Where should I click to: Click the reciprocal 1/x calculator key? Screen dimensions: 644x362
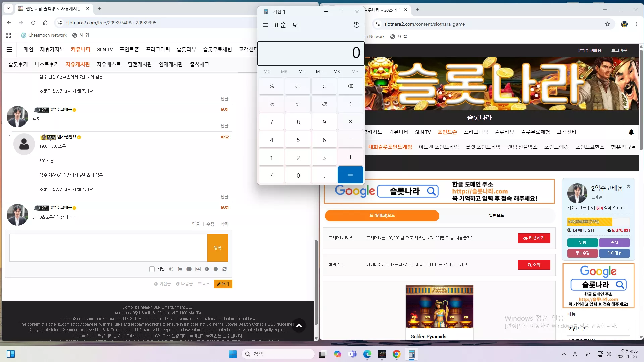click(272, 104)
